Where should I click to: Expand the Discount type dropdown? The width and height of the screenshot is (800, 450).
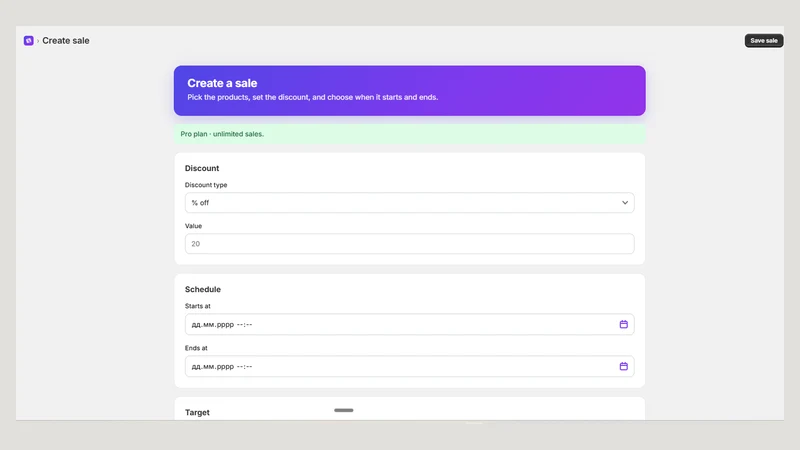(410, 203)
